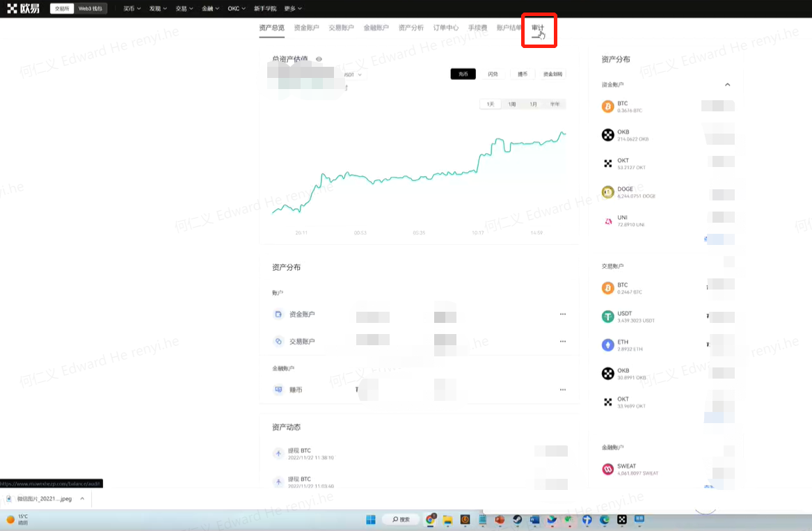
Task: Click the UNI token icon in sidebar
Action: tap(607, 220)
